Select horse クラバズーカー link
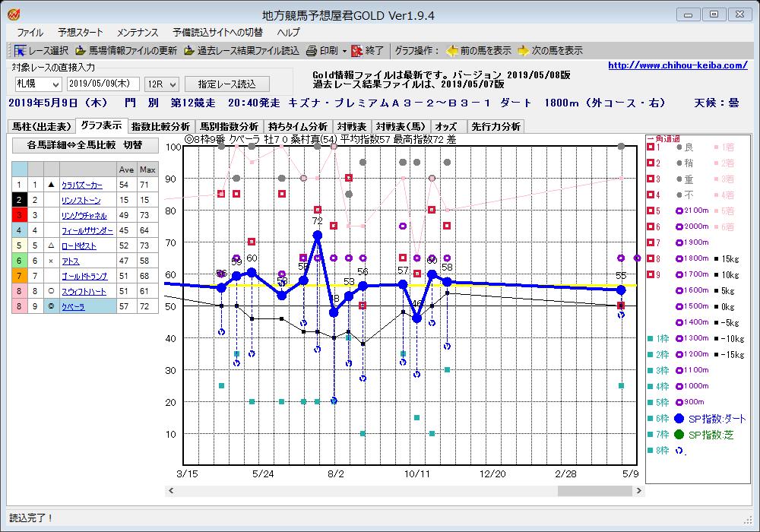The height and width of the screenshot is (532, 760). tap(82, 185)
